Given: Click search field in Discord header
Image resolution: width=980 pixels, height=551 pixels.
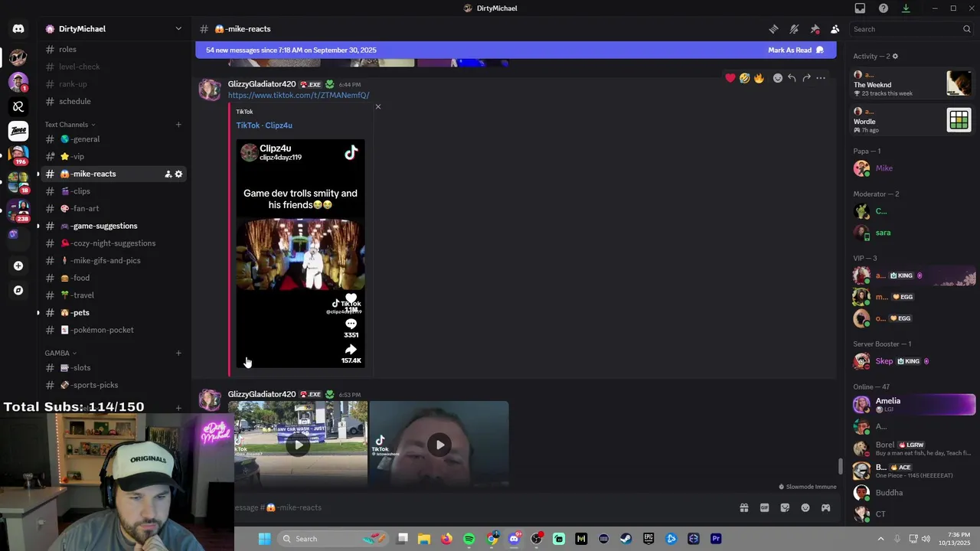Looking at the screenshot, I should [912, 29].
